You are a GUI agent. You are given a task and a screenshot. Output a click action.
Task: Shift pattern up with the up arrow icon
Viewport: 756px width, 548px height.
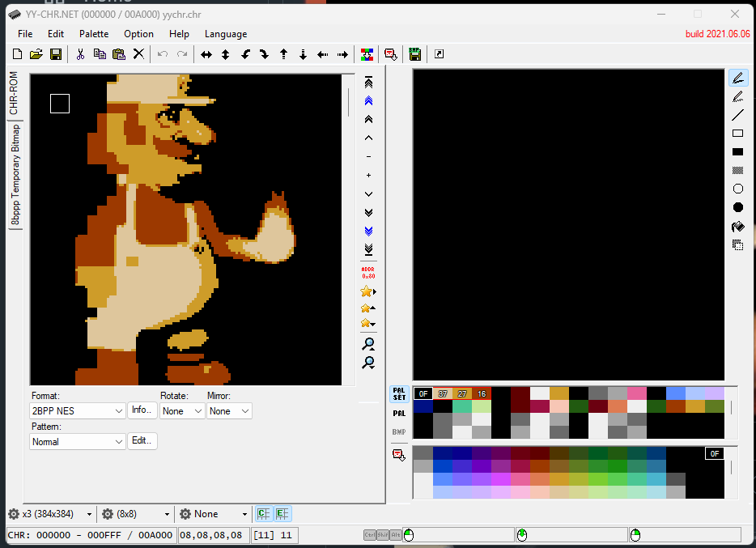point(284,54)
